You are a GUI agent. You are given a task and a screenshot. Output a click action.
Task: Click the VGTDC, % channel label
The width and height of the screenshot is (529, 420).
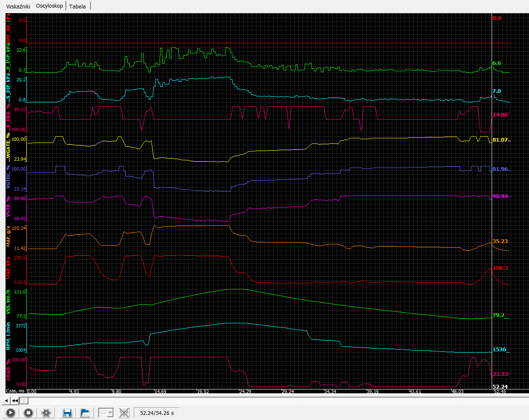click(x=8, y=176)
